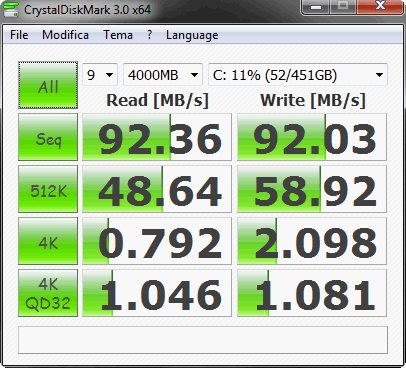The image size is (406, 368).
Task: Open the File menu
Action: click(19, 35)
